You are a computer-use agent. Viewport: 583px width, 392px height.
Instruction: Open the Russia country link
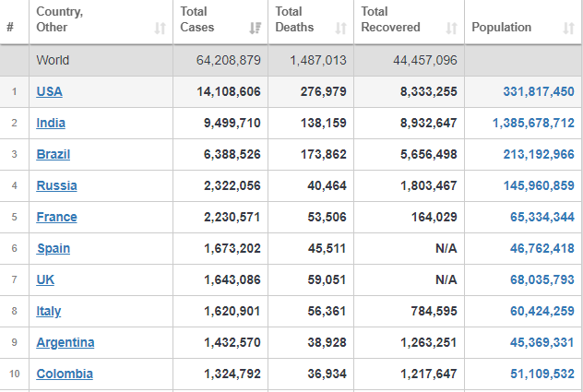(56, 185)
